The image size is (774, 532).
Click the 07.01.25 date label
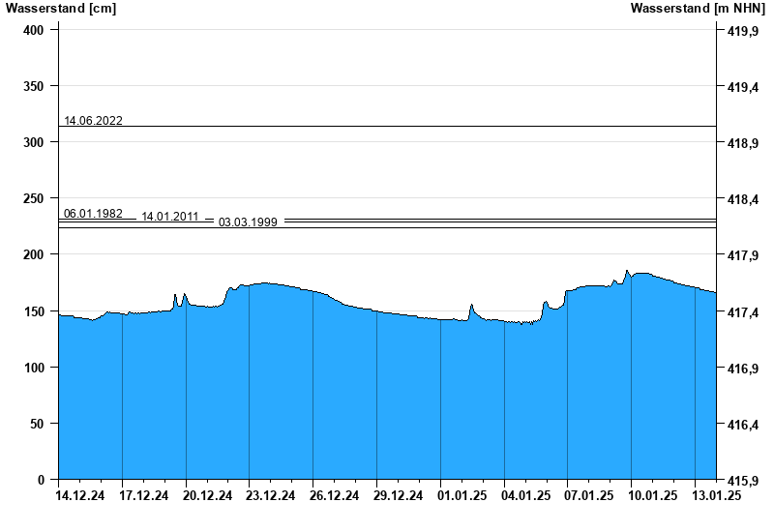[x=589, y=496]
